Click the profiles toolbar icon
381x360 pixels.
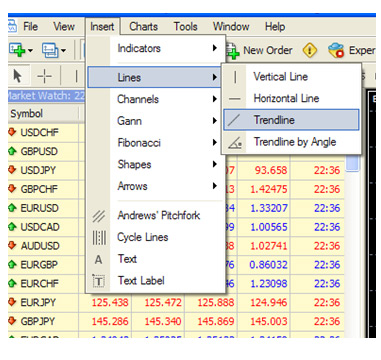50,50
